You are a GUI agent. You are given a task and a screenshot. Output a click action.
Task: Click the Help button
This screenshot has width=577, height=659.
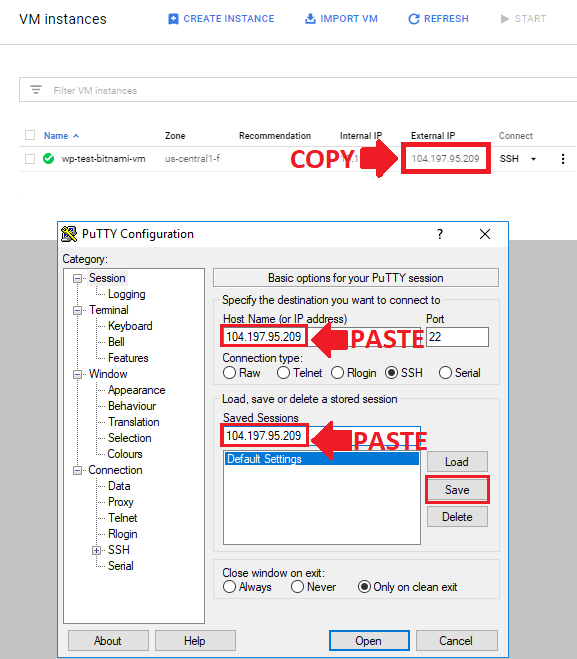195,641
